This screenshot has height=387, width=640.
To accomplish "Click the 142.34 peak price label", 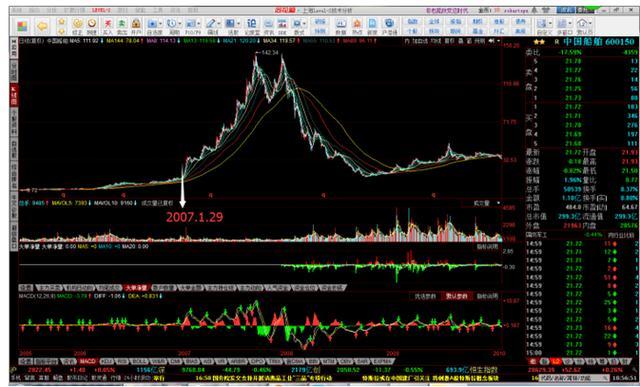I will click(270, 53).
